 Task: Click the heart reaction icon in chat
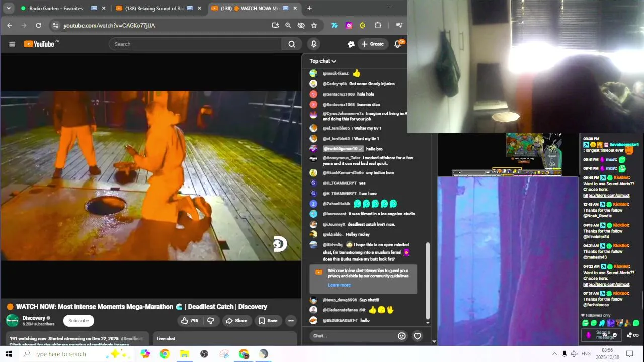417,336
